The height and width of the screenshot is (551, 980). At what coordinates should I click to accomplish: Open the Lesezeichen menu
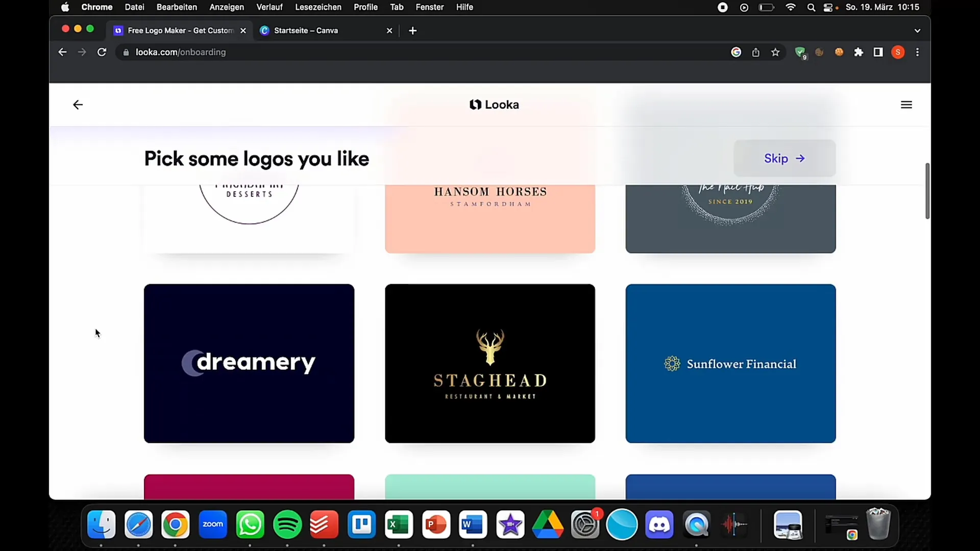(x=318, y=7)
